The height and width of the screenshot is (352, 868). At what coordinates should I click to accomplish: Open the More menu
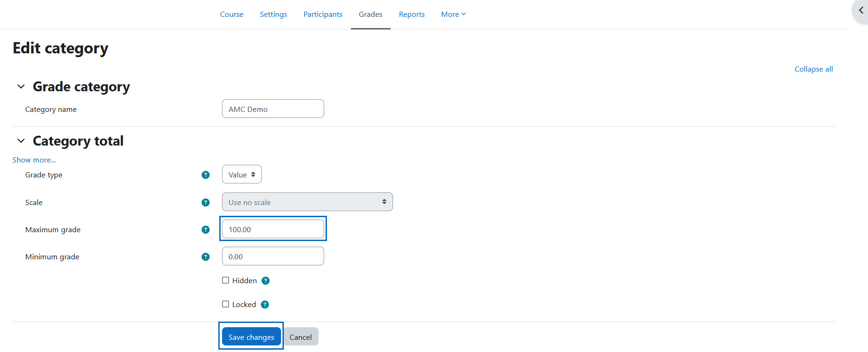pyautogui.click(x=453, y=15)
